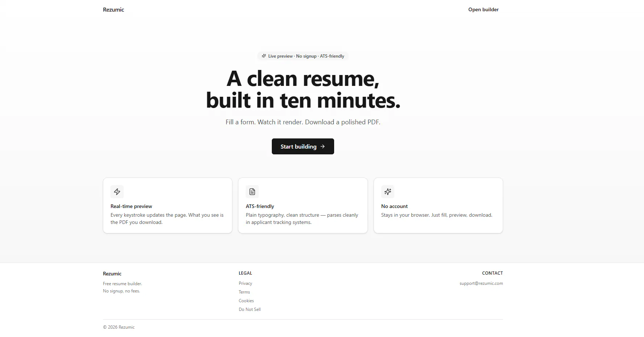Open the Terms link in footer
This screenshot has width=644, height=337.
click(244, 292)
